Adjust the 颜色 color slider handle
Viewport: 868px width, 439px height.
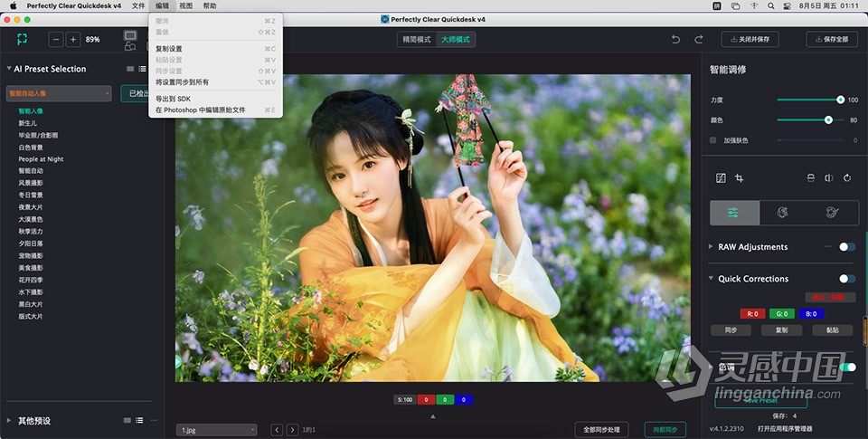(x=828, y=119)
